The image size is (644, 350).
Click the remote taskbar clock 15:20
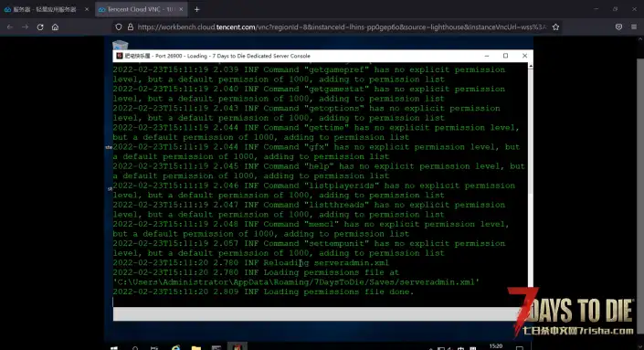(496, 346)
